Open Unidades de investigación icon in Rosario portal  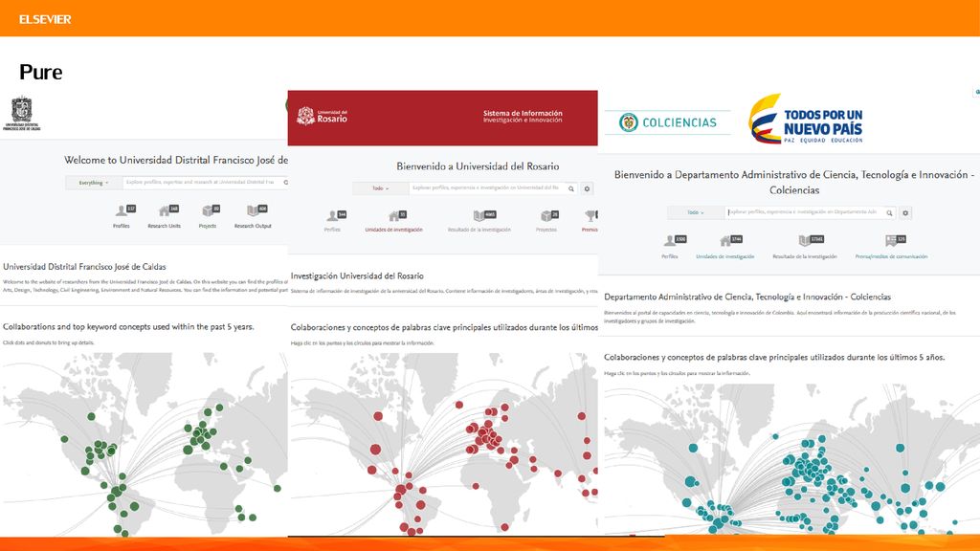(x=397, y=215)
